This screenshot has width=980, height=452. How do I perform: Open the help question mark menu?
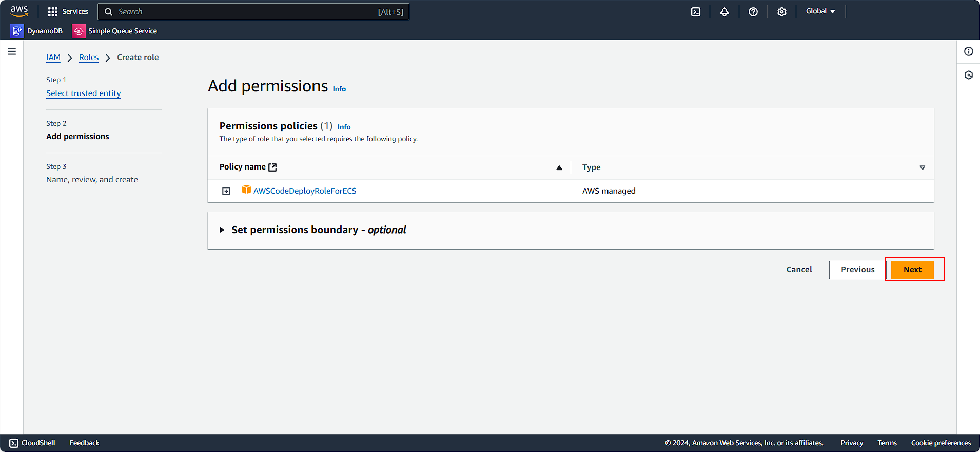[x=753, y=11]
